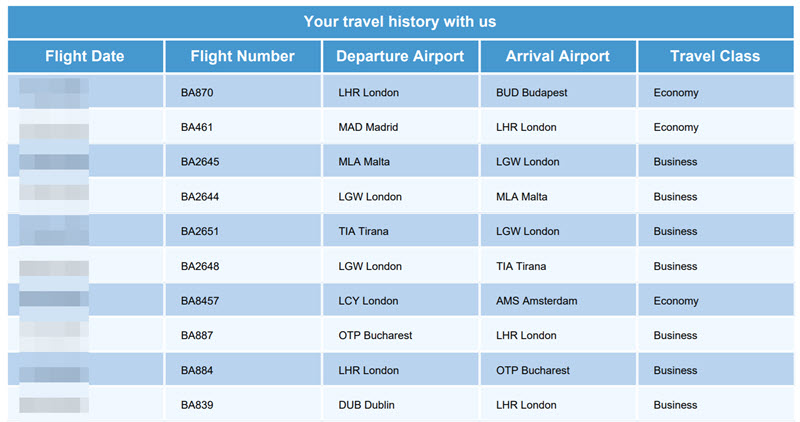Image resolution: width=800 pixels, height=422 pixels.
Task: Click the TIA Tirana departure cell
Action: [x=401, y=231]
